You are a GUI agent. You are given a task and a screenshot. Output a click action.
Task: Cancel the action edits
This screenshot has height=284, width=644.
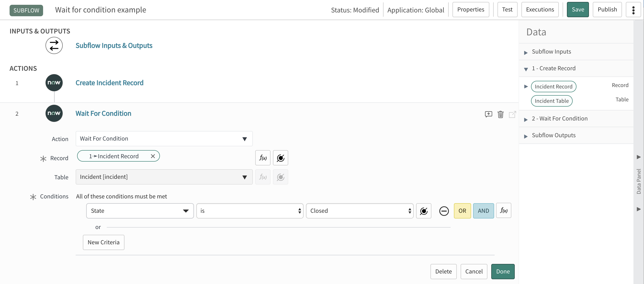(x=474, y=272)
